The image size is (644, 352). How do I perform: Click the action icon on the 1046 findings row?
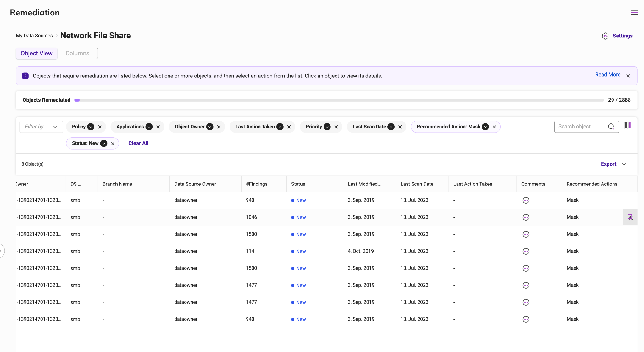coord(630,217)
